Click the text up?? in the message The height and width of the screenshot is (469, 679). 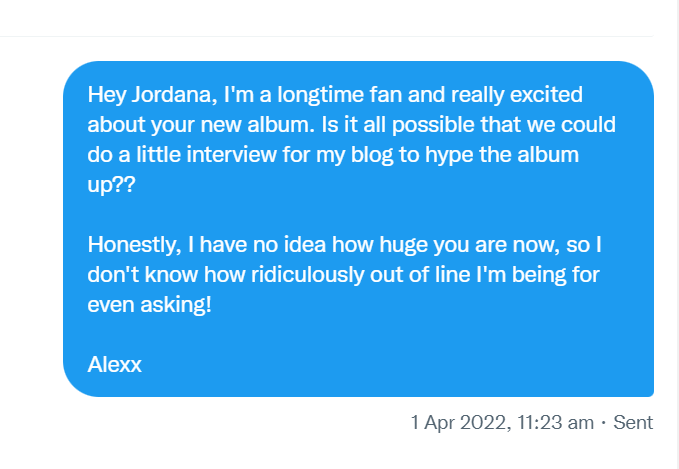click(111, 187)
